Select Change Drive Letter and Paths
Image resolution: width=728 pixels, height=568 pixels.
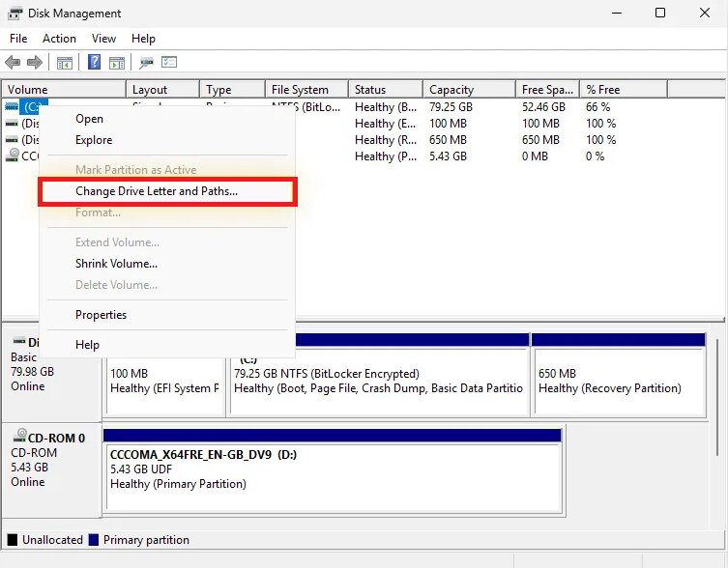click(167, 191)
